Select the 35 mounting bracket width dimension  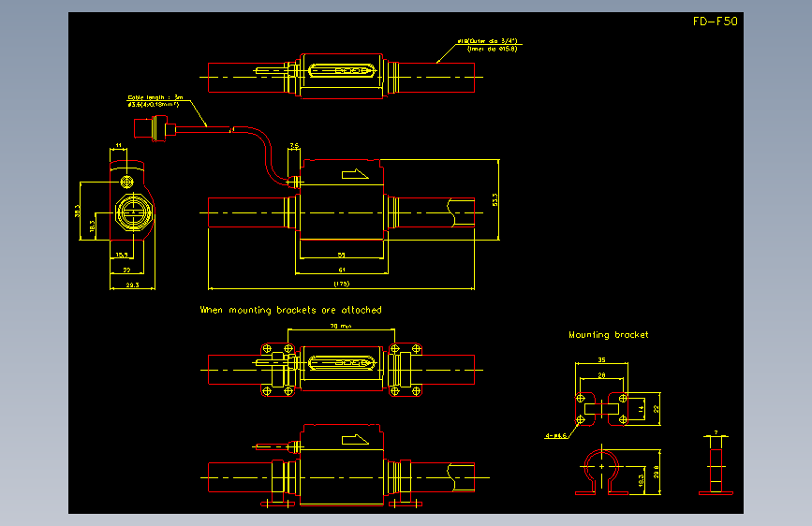(602, 359)
